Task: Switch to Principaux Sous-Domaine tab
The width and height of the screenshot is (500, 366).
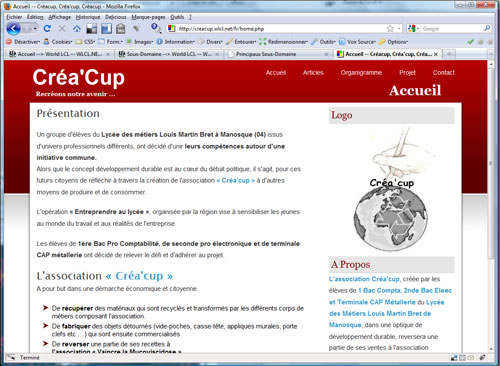Action: pos(279,54)
